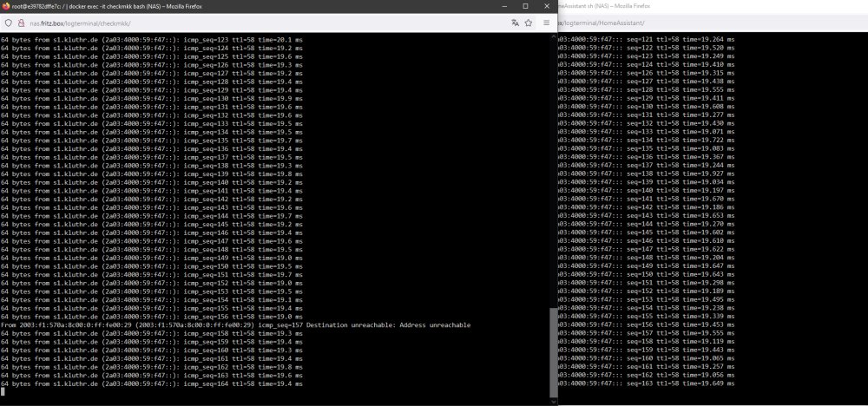Click the seq=141 time=19.670 line in the HomeAssistant window
The image size is (868, 406).
647,199
